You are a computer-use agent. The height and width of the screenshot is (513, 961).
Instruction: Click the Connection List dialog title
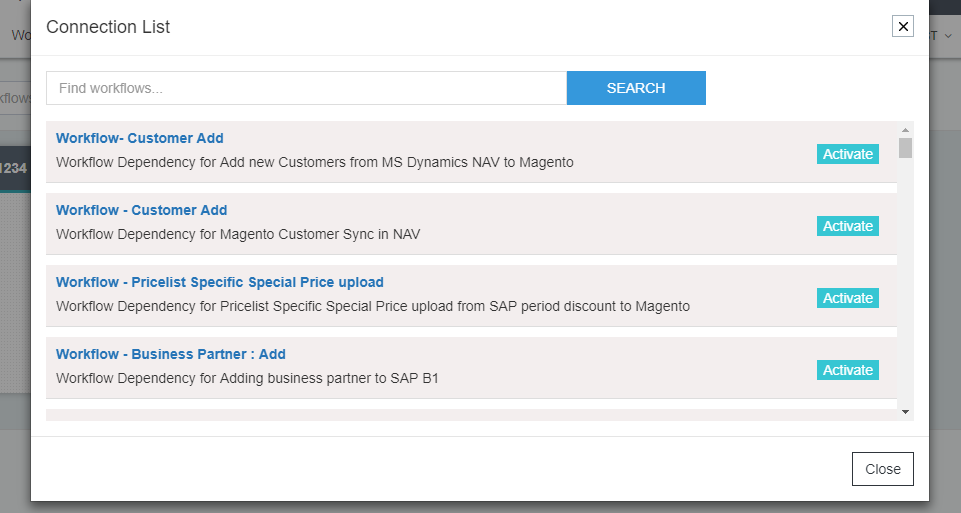[x=108, y=27]
